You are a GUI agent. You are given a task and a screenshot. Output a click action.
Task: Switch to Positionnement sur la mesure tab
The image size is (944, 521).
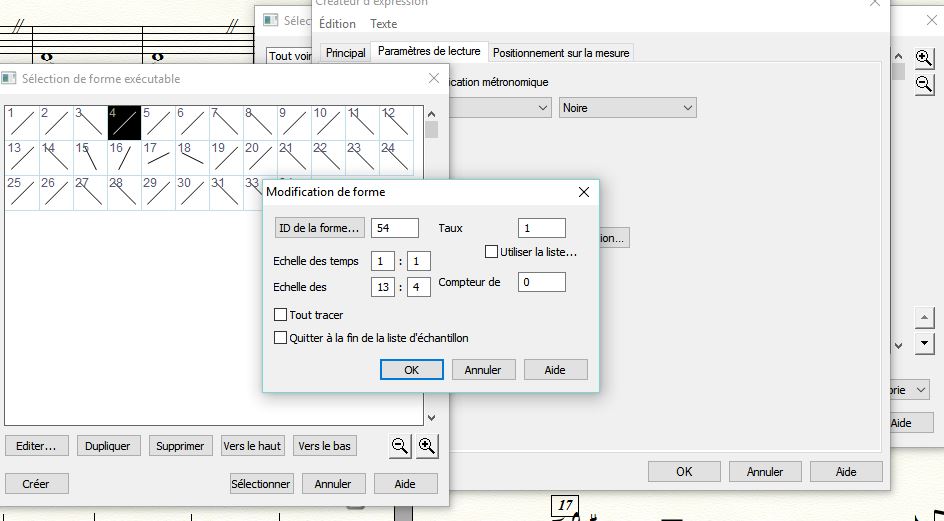pyautogui.click(x=561, y=52)
